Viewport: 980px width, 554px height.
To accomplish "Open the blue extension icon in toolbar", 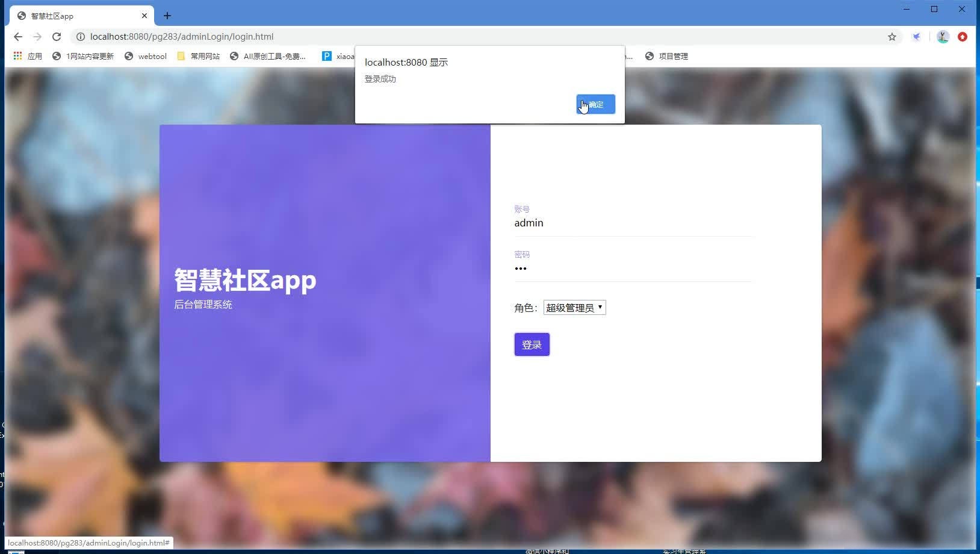I will 916,37.
